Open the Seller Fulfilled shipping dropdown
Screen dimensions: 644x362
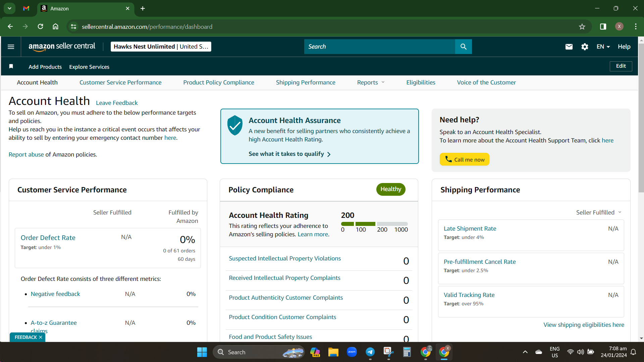click(599, 213)
